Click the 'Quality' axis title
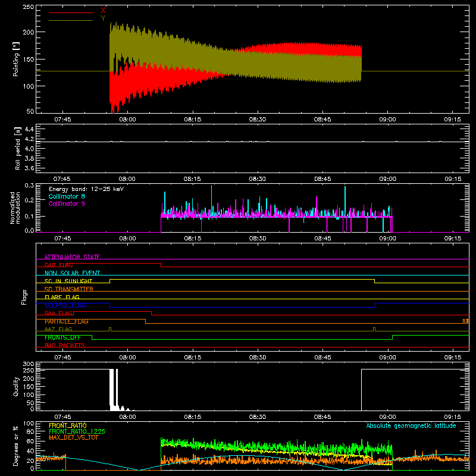Image resolution: width=476 pixels, height=476 pixels. [x=16, y=386]
